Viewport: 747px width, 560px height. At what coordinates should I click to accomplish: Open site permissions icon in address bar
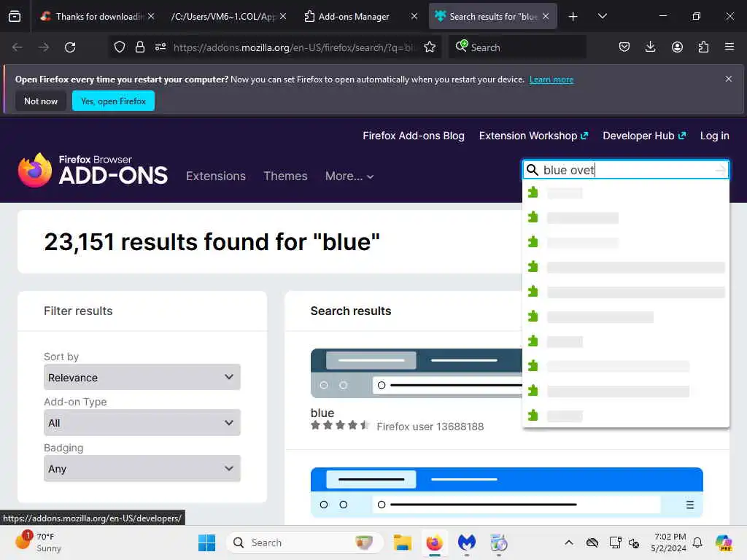pos(160,47)
